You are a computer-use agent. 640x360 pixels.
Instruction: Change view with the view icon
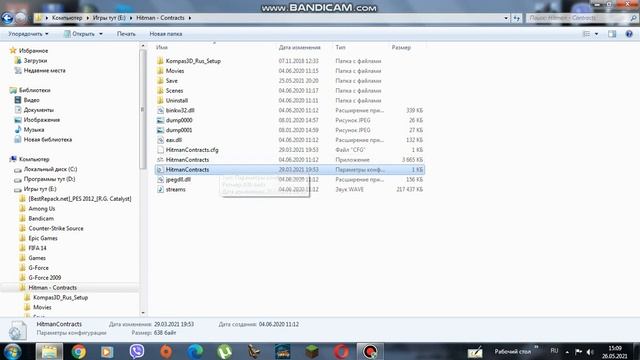(586, 34)
